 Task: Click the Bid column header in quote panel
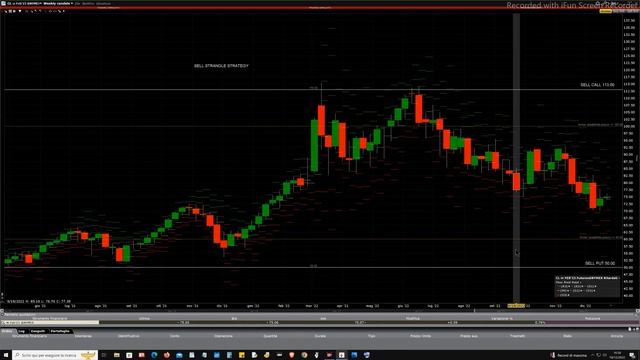click(234, 318)
